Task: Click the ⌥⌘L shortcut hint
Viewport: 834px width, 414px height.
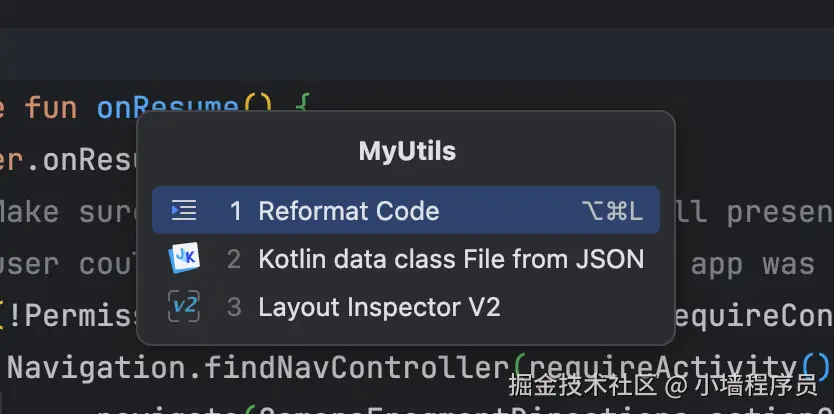Action: click(612, 211)
